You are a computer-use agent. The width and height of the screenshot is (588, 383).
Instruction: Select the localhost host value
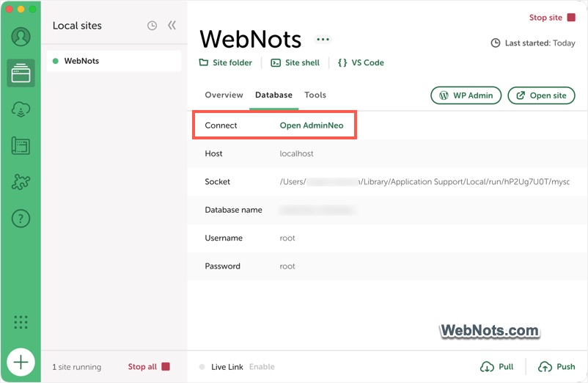point(296,153)
